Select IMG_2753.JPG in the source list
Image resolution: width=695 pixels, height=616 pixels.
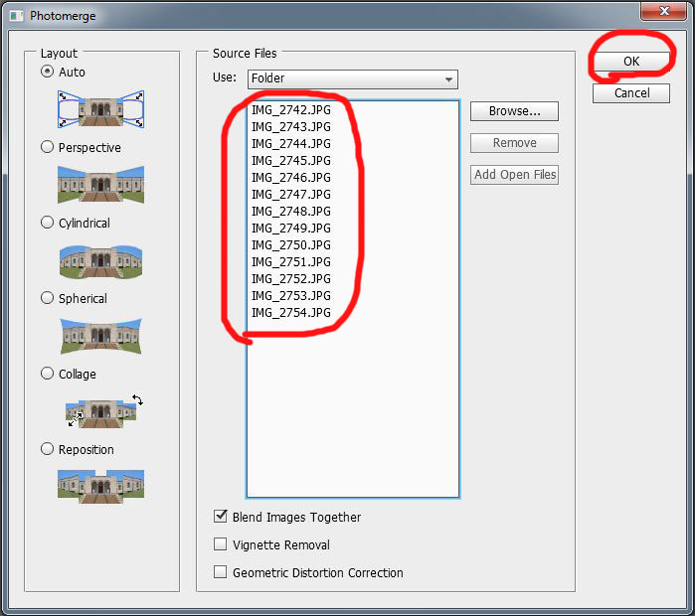[291, 295]
